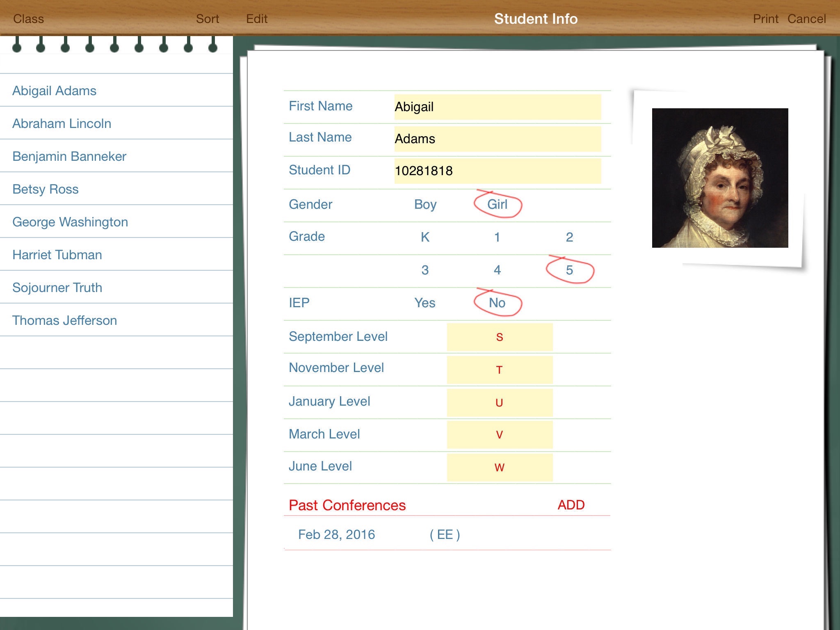Click the Student ID input field
This screenshot has width=840, height=630.
[x=496, y=171]
